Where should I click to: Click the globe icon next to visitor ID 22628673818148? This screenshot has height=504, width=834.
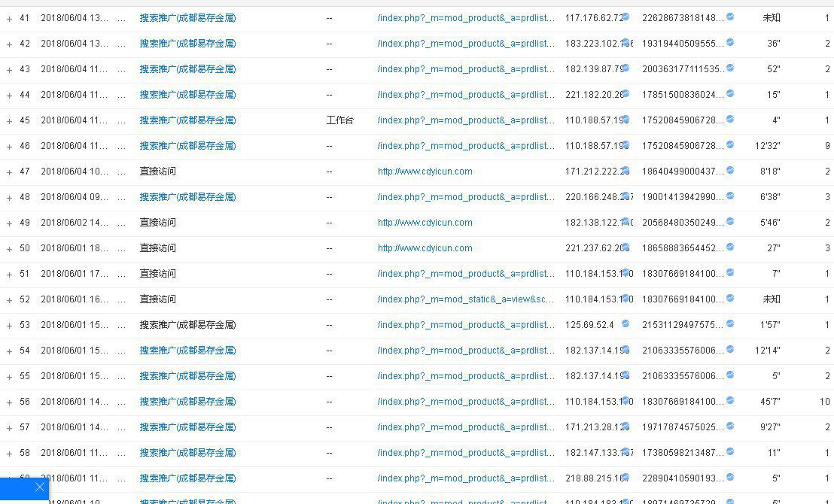tap(729, 17)
